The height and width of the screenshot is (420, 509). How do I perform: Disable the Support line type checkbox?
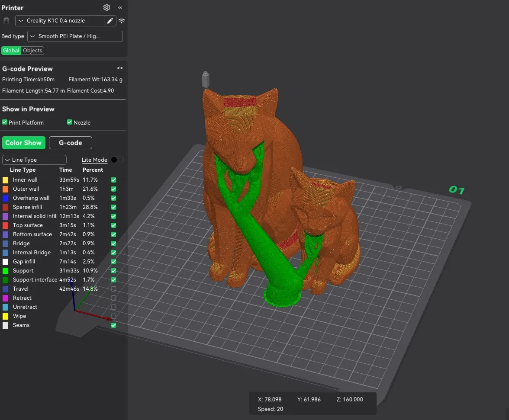113,270
